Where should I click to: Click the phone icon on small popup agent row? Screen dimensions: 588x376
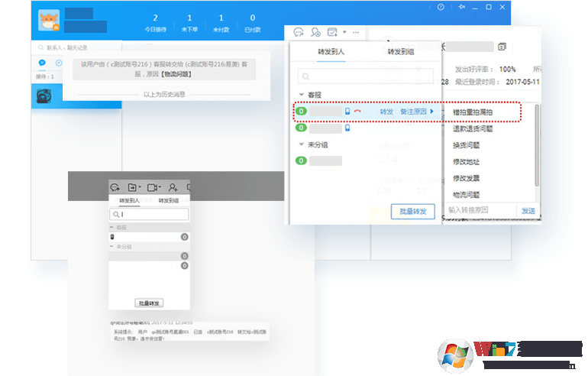coord(111,237)
